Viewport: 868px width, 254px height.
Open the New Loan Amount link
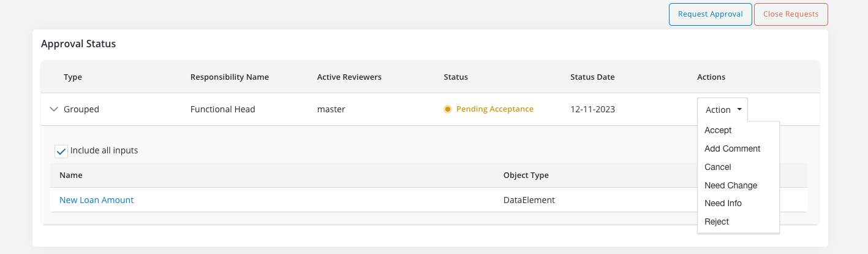(96, 200)
